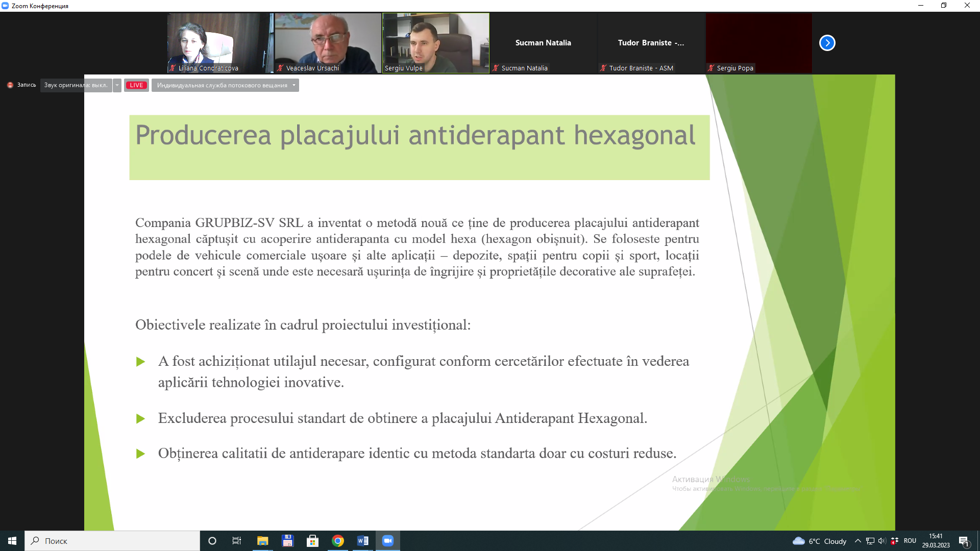Select Sucman Natalia participant tile

click(544, 43)
